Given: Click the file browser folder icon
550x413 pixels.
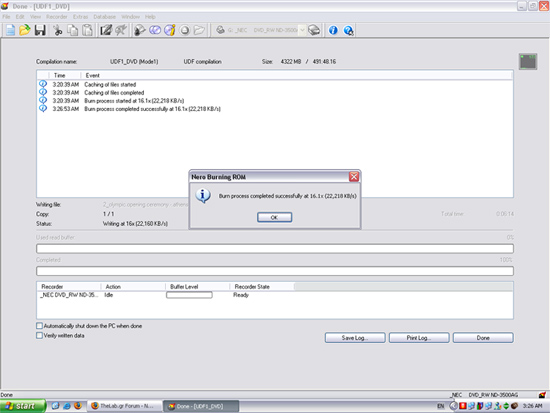Looking at the screenshot, I should click(x=199, y=30).
